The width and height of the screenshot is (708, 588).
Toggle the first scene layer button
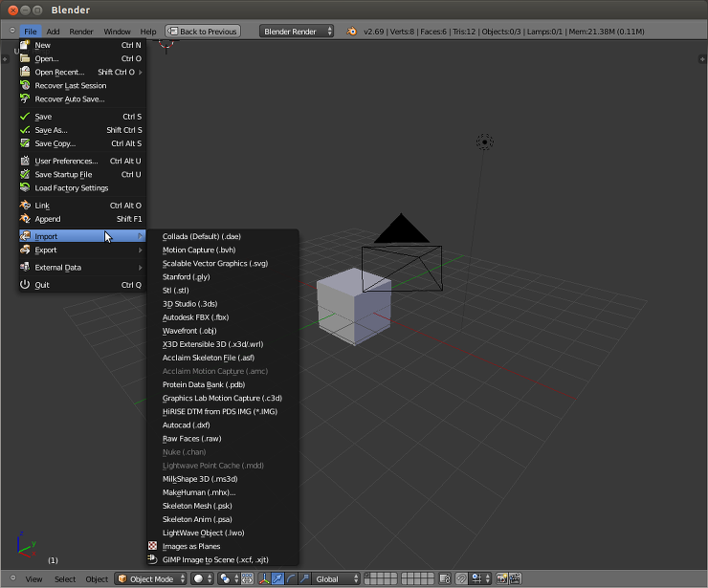coord(367,576)
